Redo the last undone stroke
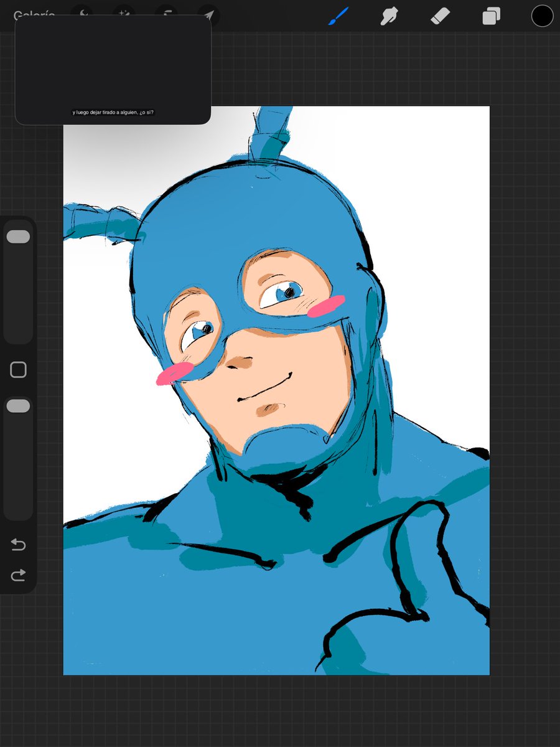The image size is (560, 747). point(18,575)
